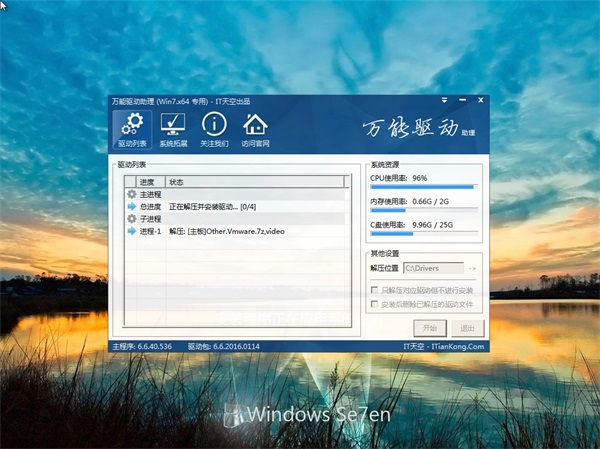This screenshot has width=600, height=449.
Task: Click the C盘使用率 usage bar
Action: tap(423, 234)
